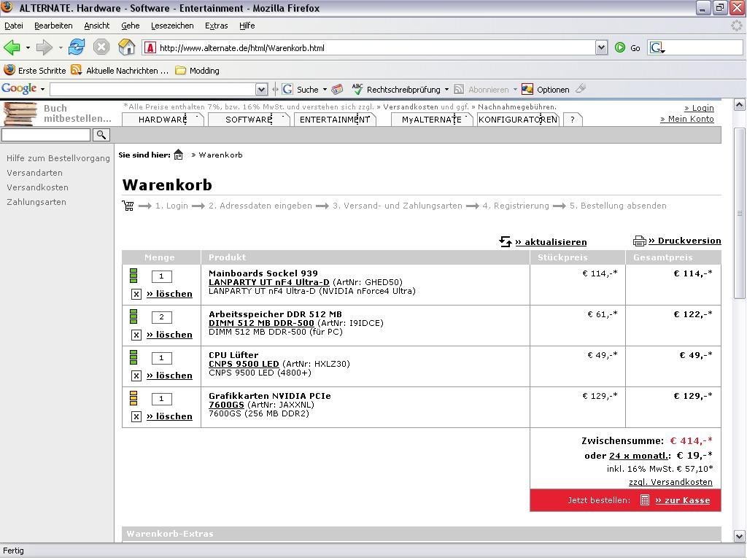Click the site search input field
Image resolution: width=747 pixels, height=560 pixels.
coord(46,135)
